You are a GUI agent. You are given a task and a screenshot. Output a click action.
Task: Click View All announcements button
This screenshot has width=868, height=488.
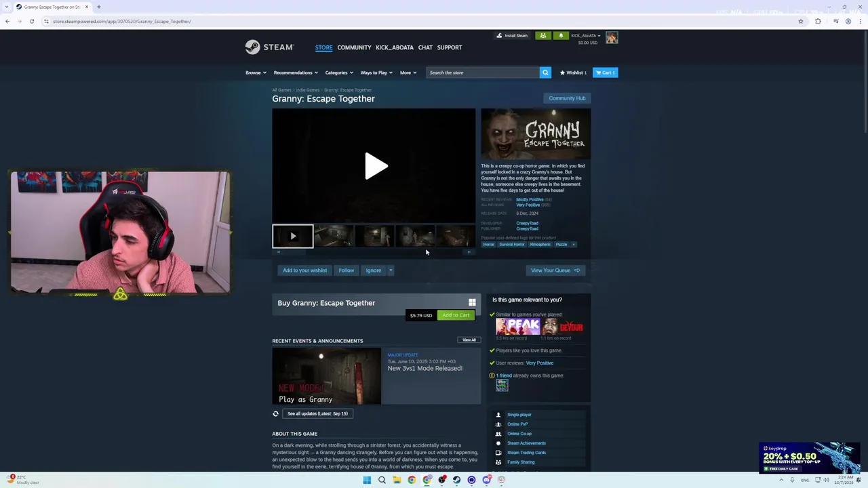tap(469, 340)
